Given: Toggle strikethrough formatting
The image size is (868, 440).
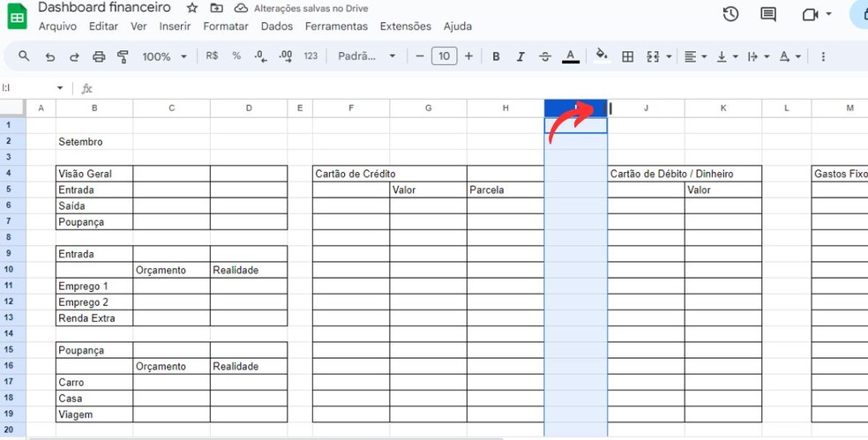Looking at the screenshot, I should tap(545, 56).
